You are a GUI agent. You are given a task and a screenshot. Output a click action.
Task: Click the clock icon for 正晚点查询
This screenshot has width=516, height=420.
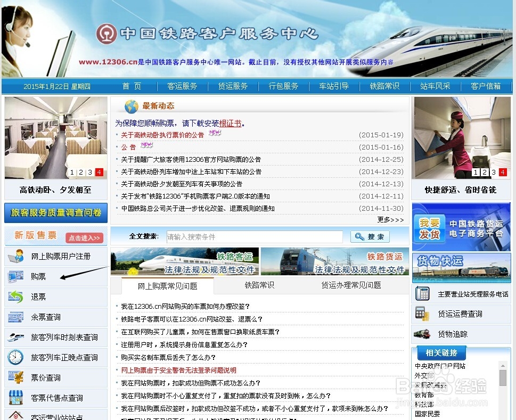15,357
